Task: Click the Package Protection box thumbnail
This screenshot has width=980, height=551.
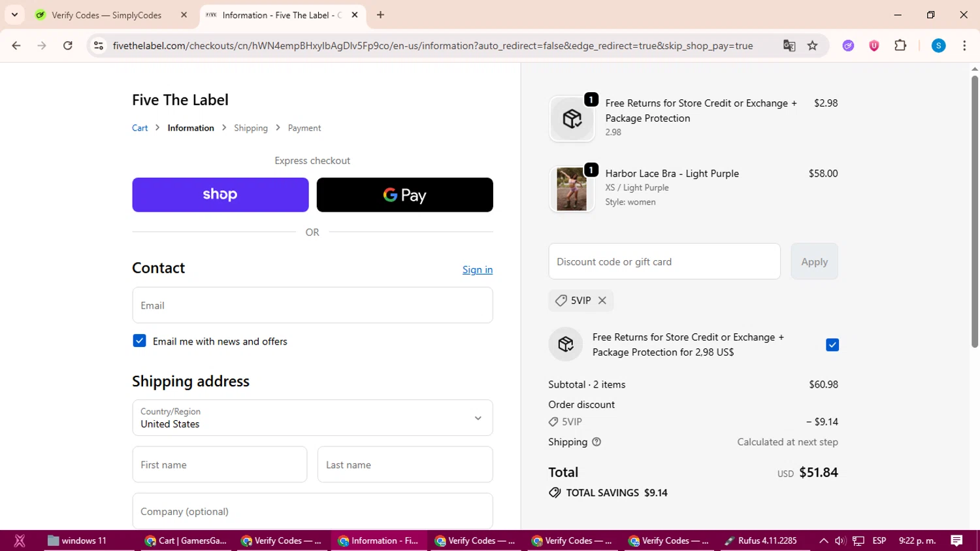Action: point(572,119)
